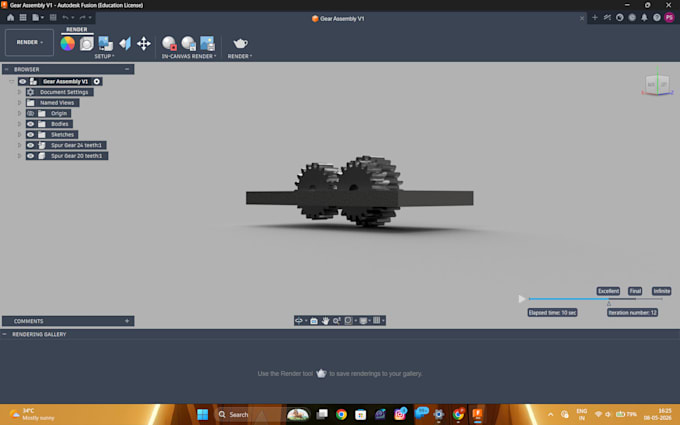Hide the Spur Gear 20 teeth:1 component
The height and width of the screenshot is (425, 680).
[30, 156]
